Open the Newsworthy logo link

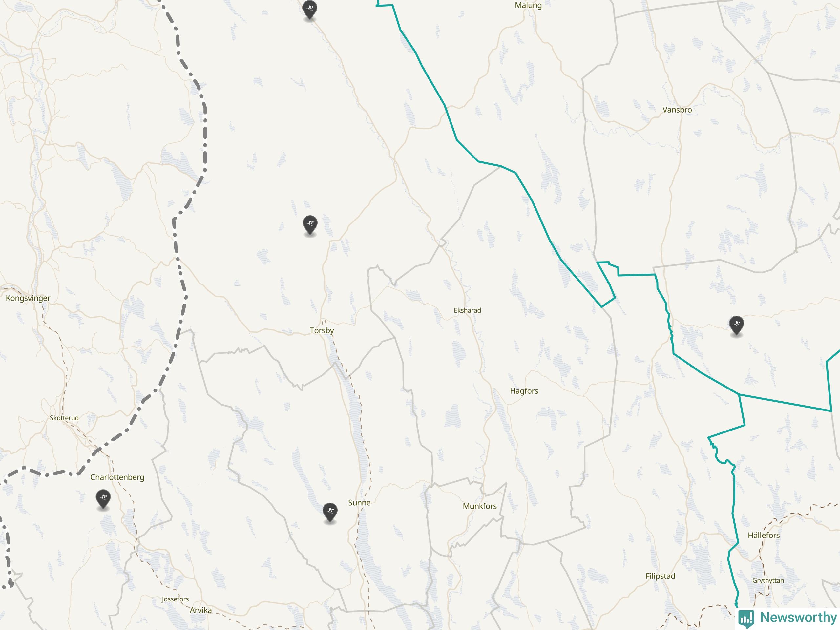pyautogui.click(x=788, y=618)
